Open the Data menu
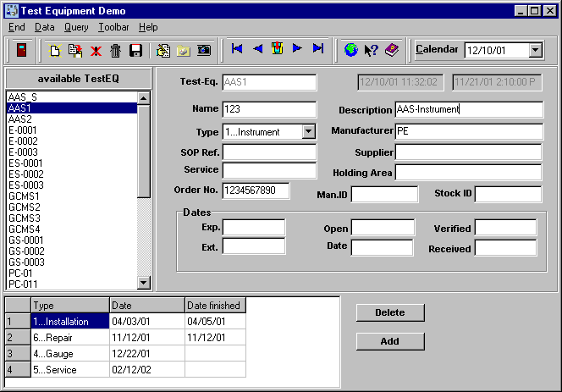This screenshot has width=562, height=392. pyautogui.click(x=45, y=27)
